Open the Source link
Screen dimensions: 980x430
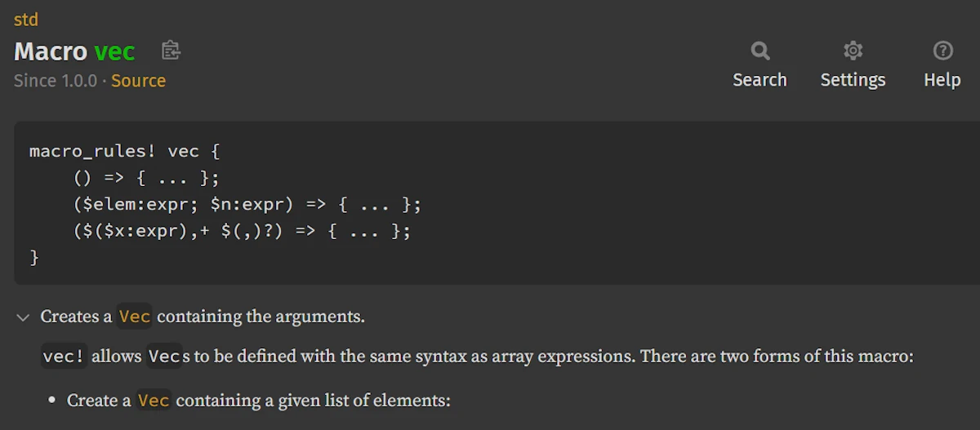point(139,81)
